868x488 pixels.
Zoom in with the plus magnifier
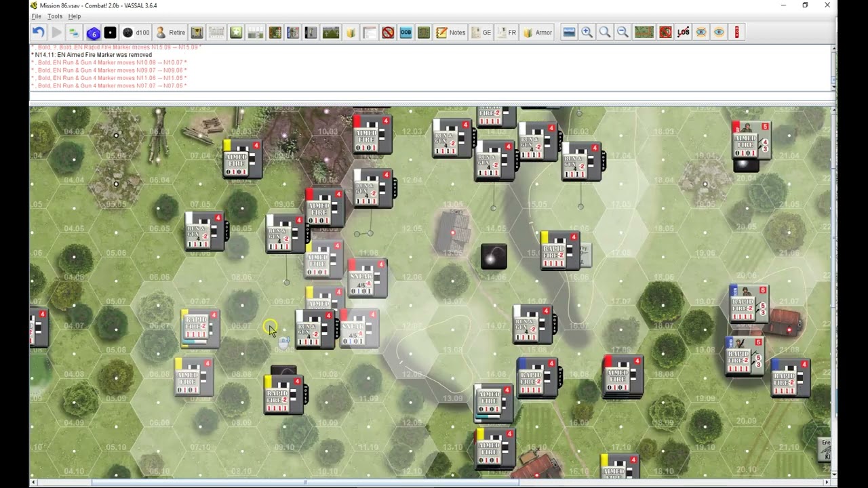pyautogui.click(x=587, y=33)
